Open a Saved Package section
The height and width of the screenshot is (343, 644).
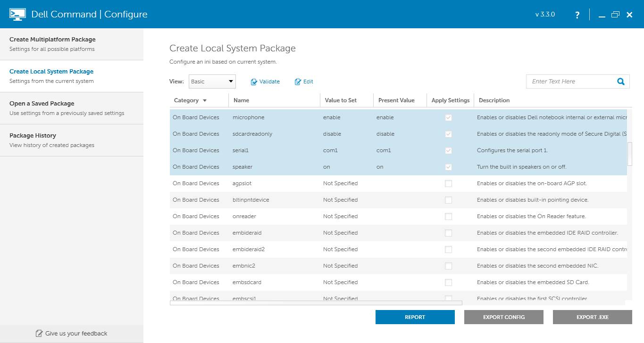coord(72,108)
